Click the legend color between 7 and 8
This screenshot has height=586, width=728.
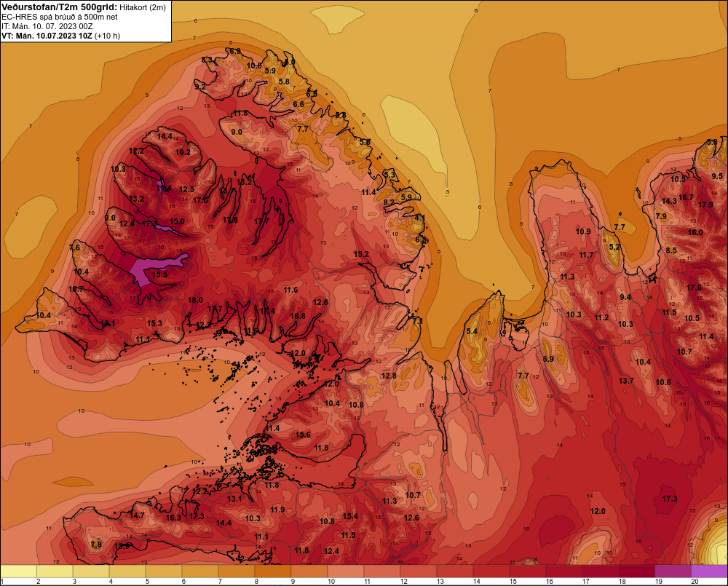[x=237, y=571]
